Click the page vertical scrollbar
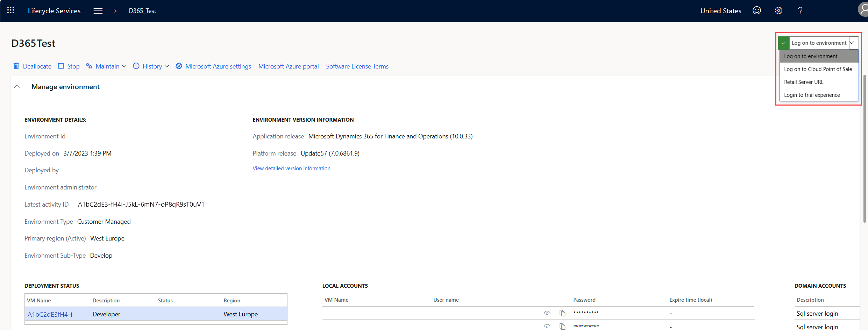Image resolution: width=868 pixels, height=330 pixels. tap(865, 149)
